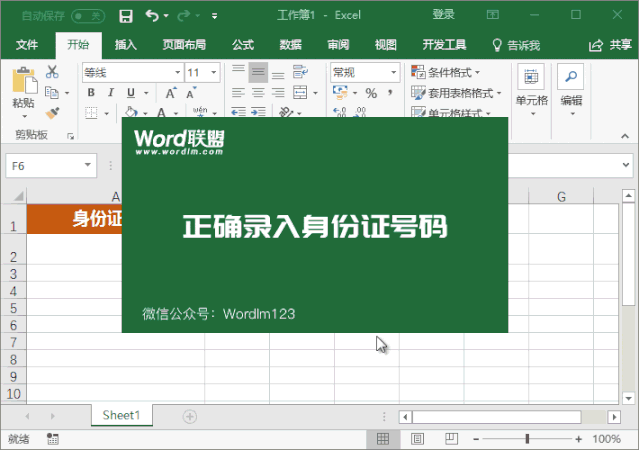
Task: Decrease font size with the small A icon
Action: click(191, 93)
